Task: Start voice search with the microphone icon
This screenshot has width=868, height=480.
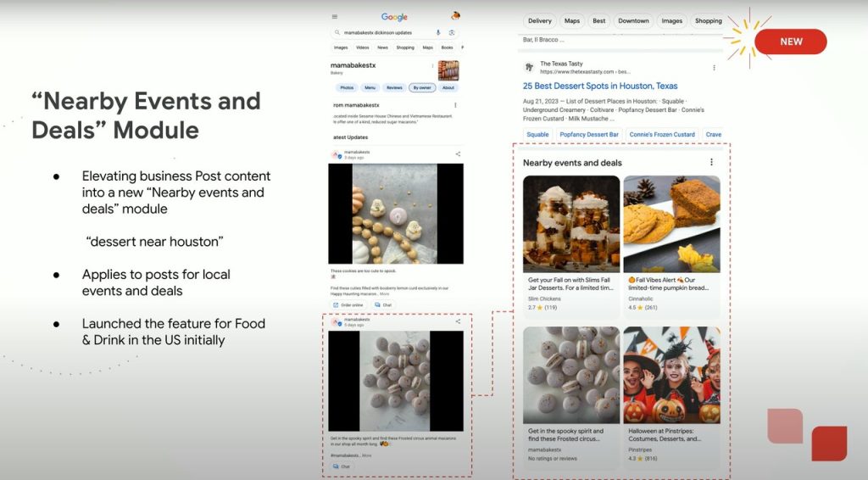Action: pos(438,33)
